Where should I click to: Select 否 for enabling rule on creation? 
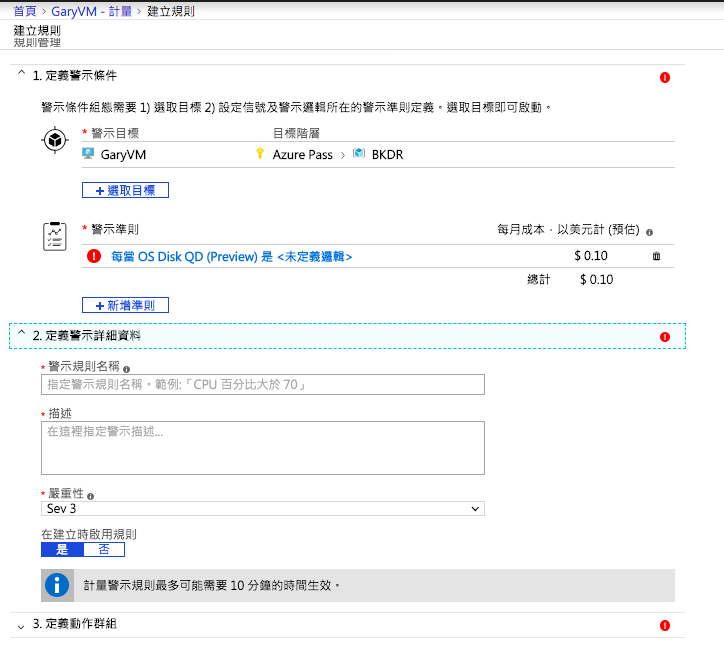tap(104, 550)
